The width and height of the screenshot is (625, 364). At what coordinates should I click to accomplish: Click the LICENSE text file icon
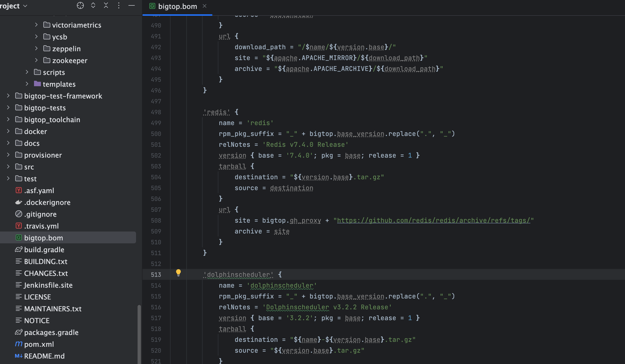pos(18,297)
